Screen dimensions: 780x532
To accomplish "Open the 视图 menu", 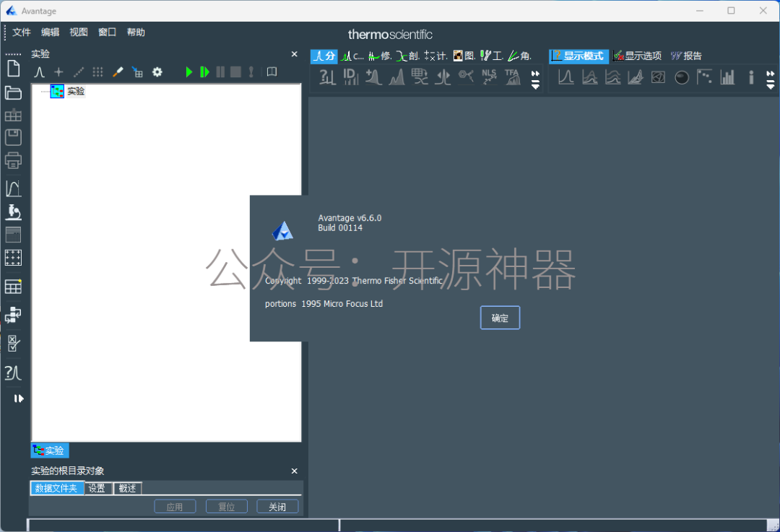I will [x=79, y=32].
